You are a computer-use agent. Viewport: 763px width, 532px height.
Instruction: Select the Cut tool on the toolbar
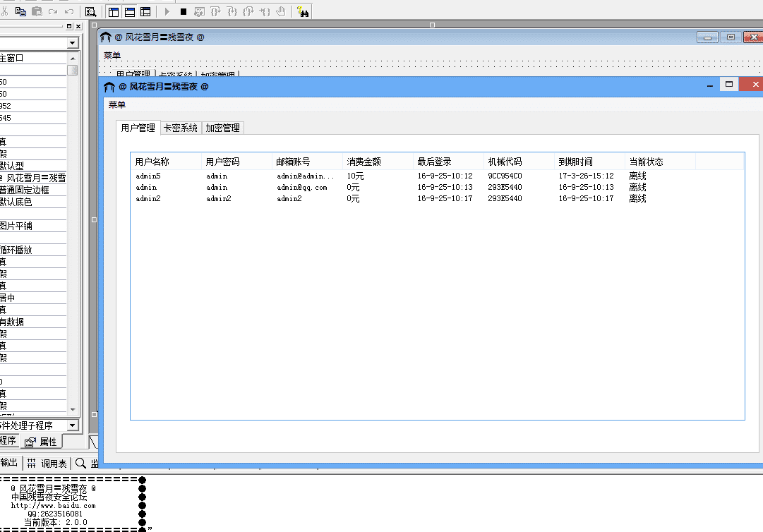(x=6, y=11)
